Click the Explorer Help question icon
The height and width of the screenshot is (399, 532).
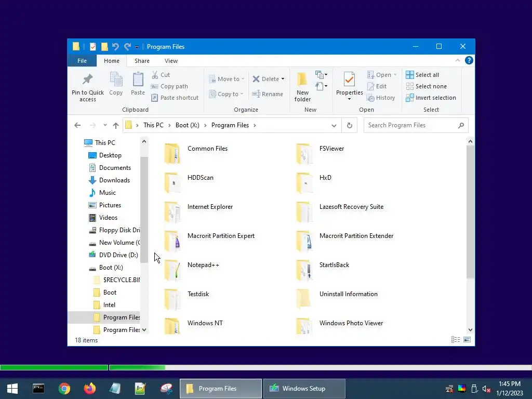pos(469,60)
